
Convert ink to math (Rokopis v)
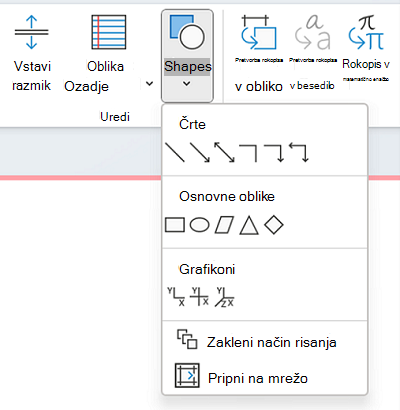366,49
